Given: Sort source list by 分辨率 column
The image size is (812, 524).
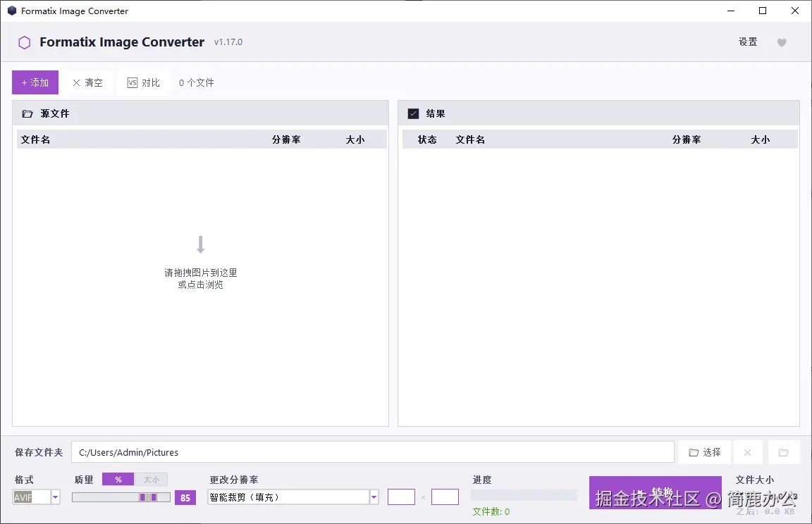Looking at the screenshot, I should (286, 139).
